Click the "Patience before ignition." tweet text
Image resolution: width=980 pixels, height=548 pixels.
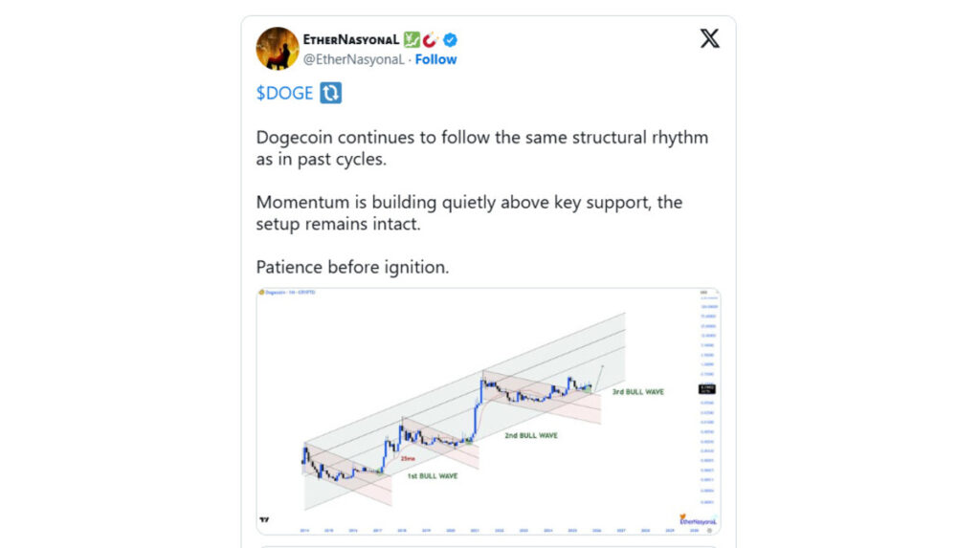click(352, 268)
